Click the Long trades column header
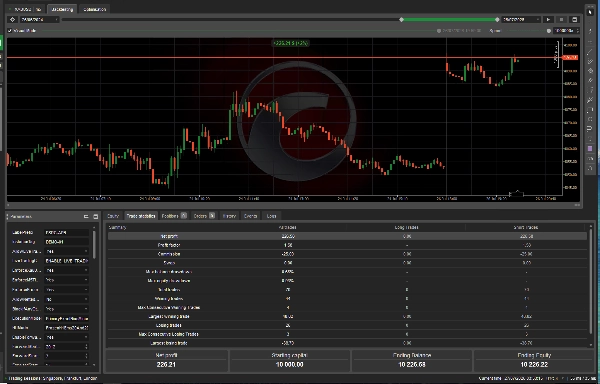This screenshot has height=384, width=600. tap(406, 227)
